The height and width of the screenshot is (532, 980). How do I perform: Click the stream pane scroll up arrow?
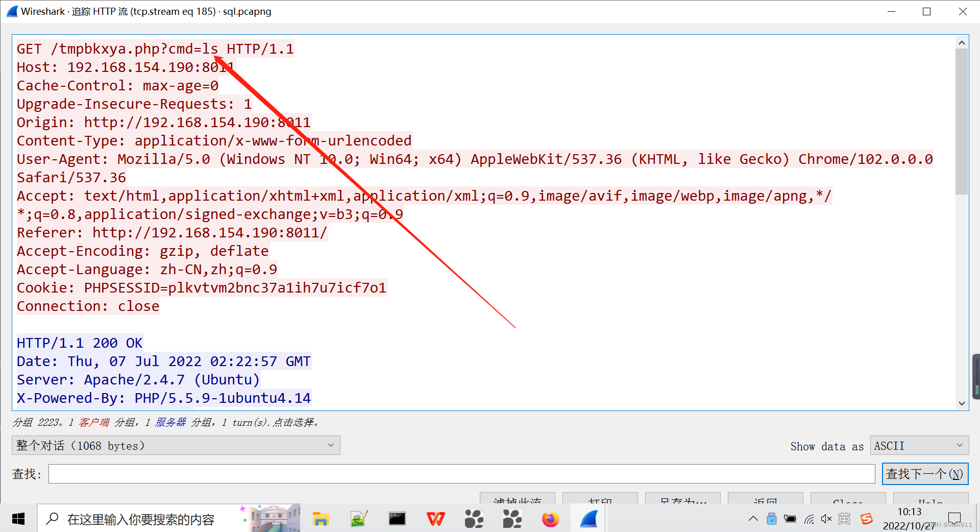[962, 42]
